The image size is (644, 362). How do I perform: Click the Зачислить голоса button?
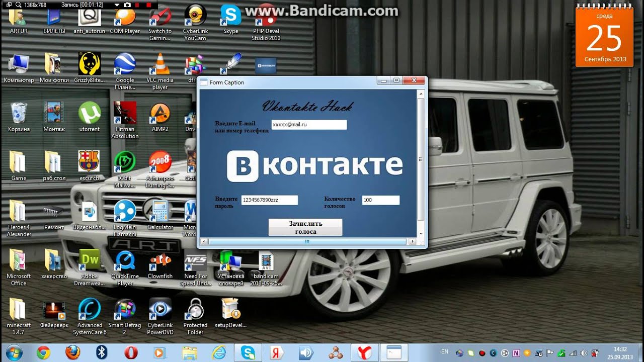tap(305, 227)
